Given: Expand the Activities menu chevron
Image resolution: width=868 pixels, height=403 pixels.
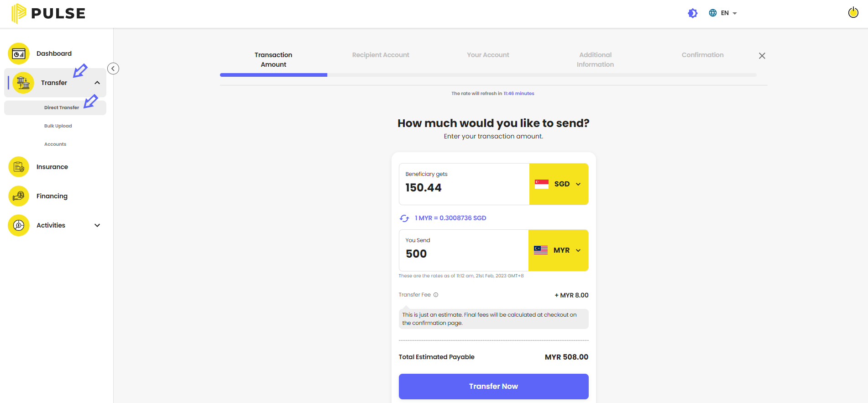Looking at the screenshot, I should pyautogui.click(x=97, y=225).
